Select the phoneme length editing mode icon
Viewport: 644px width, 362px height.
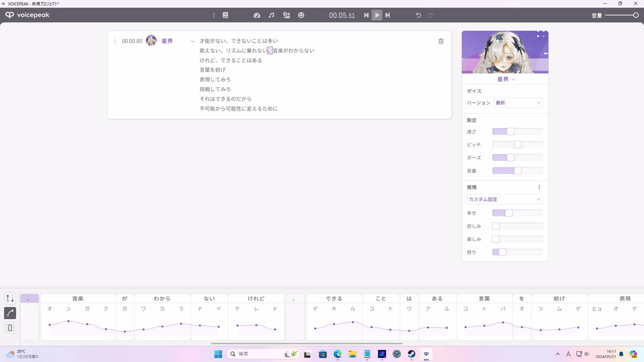click(10, 328)
